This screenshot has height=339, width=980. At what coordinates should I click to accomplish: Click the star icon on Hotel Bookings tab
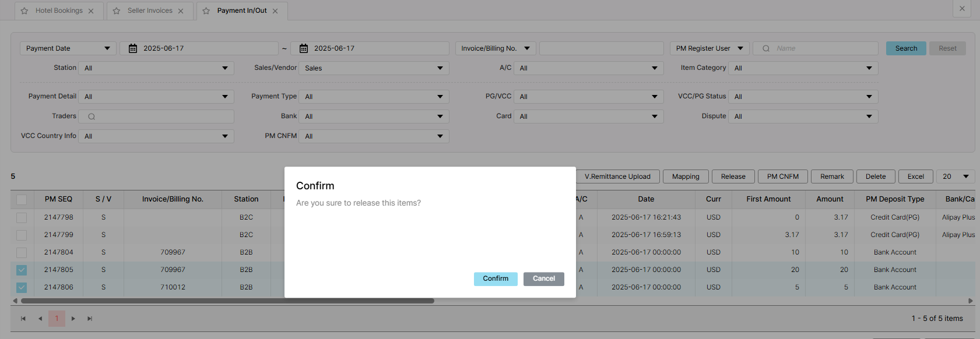tap(24, 11)
